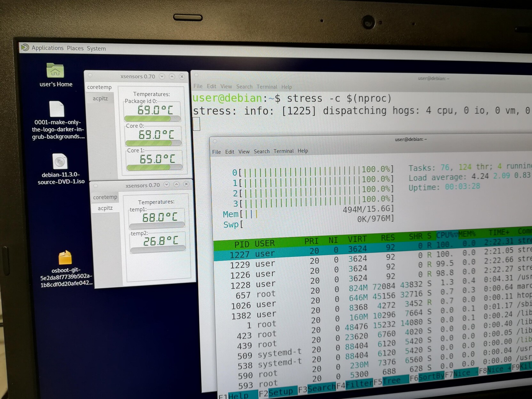532x399 pixels.
Task: Click the Core 1 temperature bar
Action: click(155, 167)
